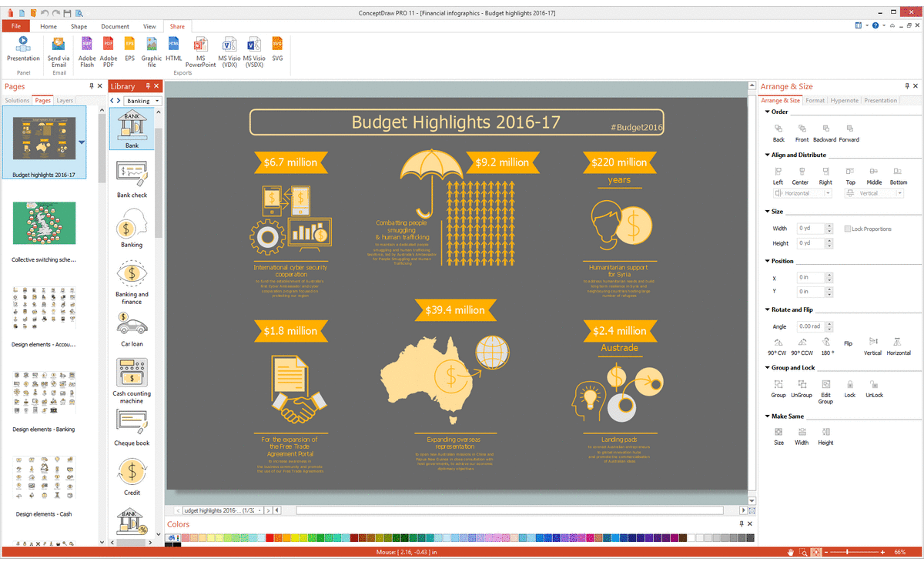Open the View ribbon tab
This screenshot has height=565, width=924.
(149, 26)
